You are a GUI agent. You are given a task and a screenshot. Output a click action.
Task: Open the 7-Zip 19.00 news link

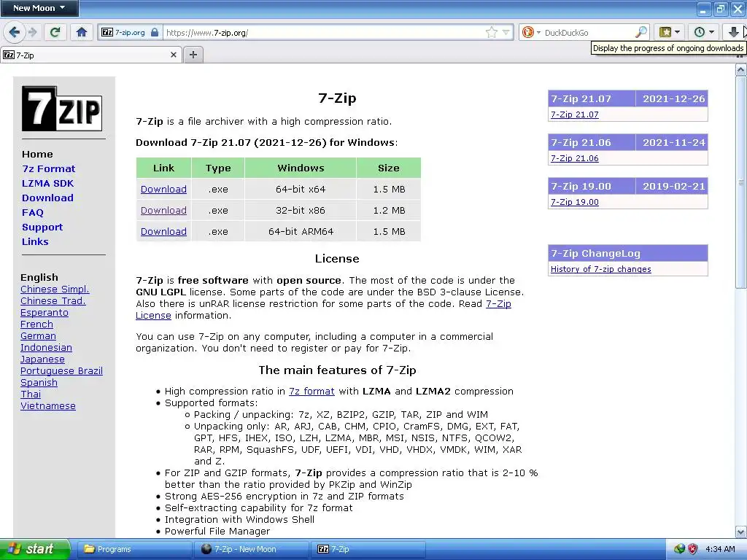[575, 202]
